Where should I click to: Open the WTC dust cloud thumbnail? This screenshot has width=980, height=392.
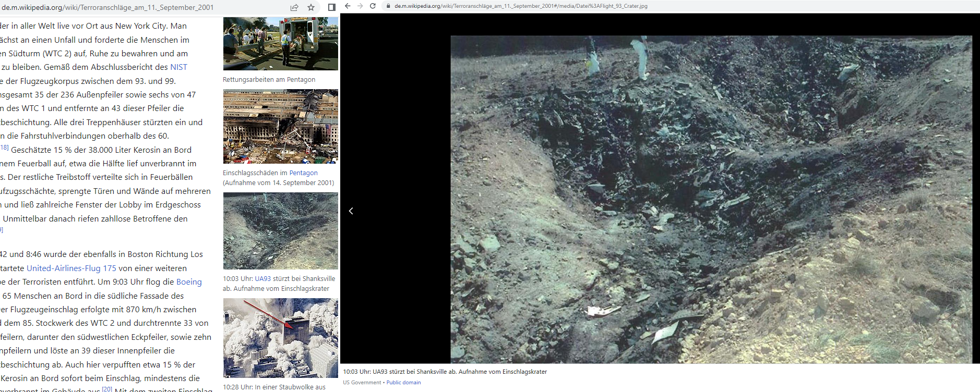click(x=281, y=338)
